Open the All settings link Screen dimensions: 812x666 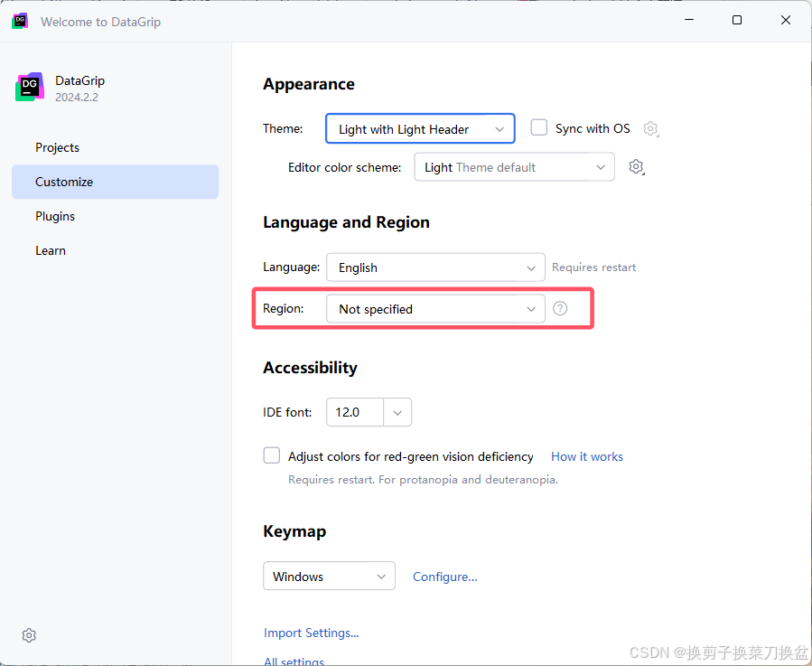coord(294,661)
